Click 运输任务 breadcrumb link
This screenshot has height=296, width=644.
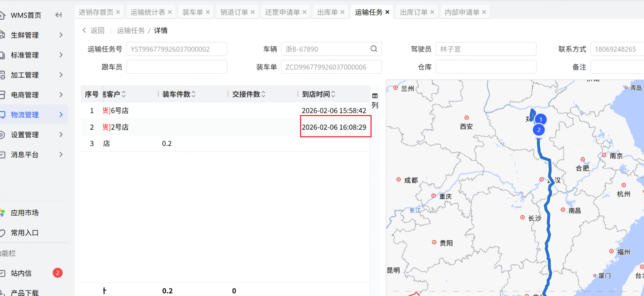[131, 31]
